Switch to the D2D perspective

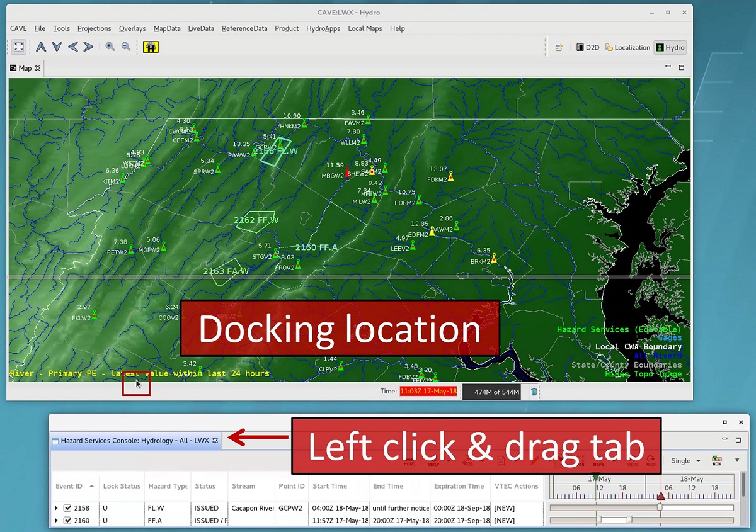(588, 47)
